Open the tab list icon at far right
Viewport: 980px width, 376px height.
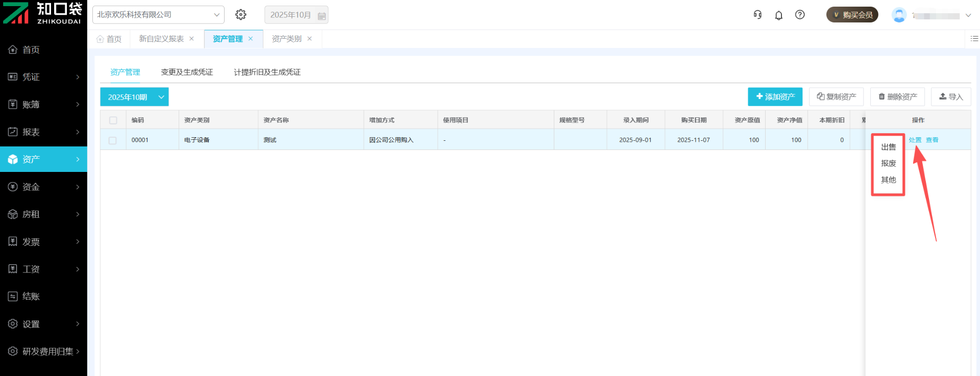tap(974, 39)
